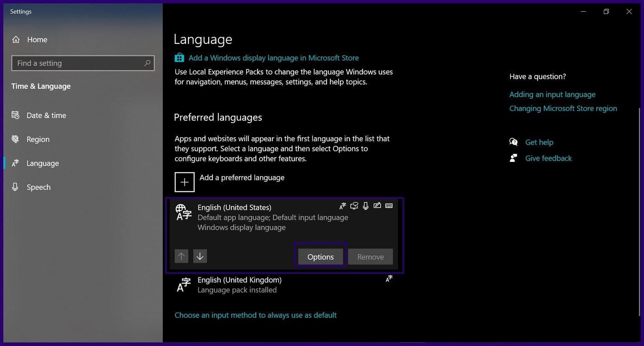644x346 pixels.
Task: Open Adding an input language help link
Action: 552,94
